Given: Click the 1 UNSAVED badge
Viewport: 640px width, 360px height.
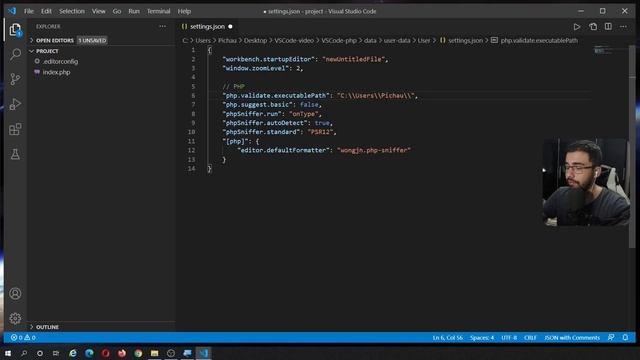Looking at the screenshot, I should tap(92, 40).
